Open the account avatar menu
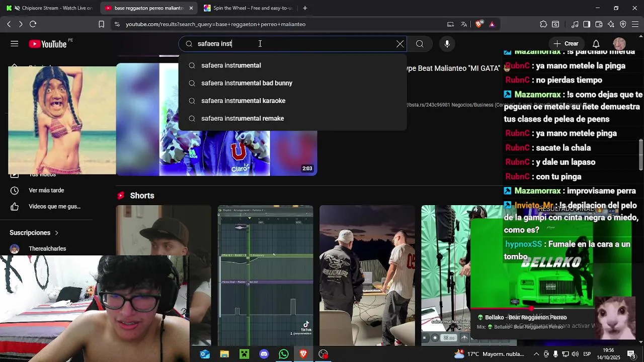The height and width of the screenshot is (362, 644). click(619, 44)
